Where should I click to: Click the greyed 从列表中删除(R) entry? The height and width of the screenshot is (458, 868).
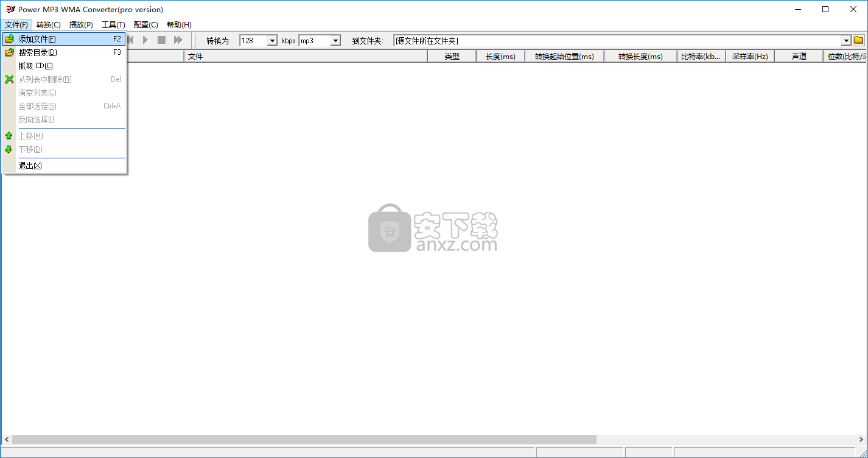pyautogui.click(x=64, y=79)
